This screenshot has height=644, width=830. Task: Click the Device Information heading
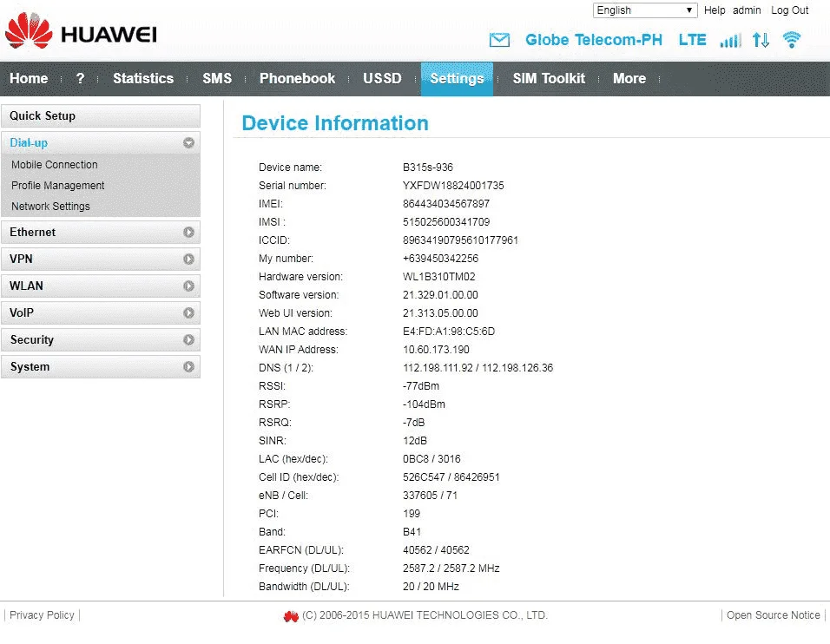(x=335, y=122)
